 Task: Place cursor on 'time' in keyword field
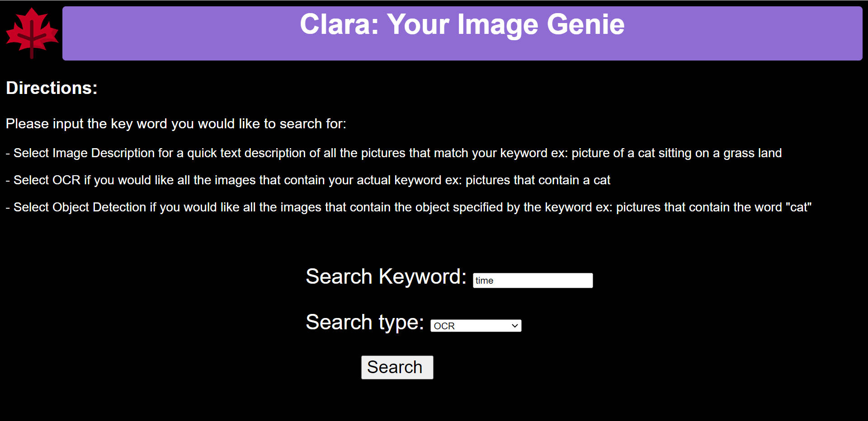coord(484,281)
